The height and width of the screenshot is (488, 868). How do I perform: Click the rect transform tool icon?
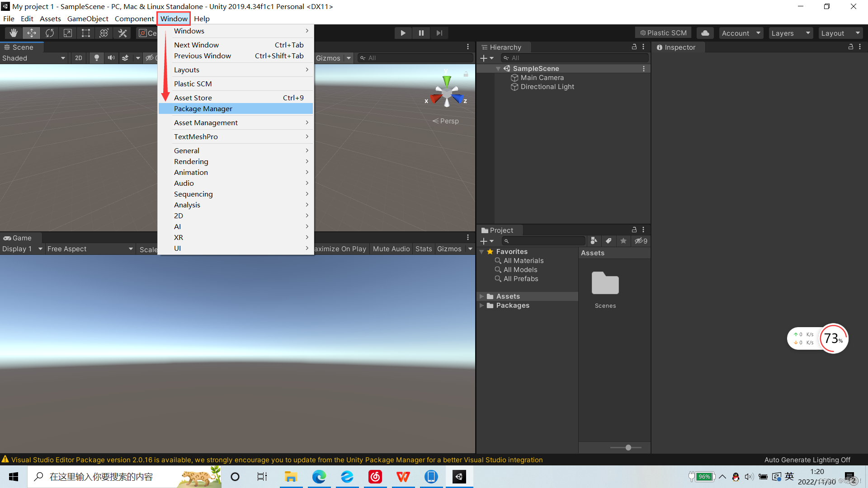85,33
